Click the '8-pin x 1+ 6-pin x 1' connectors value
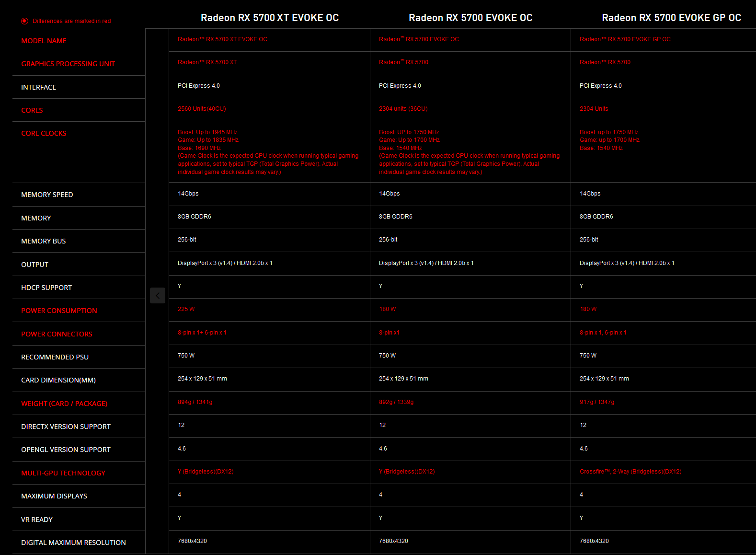The height and width of the screenshot is (555, 756). point(202,333)
